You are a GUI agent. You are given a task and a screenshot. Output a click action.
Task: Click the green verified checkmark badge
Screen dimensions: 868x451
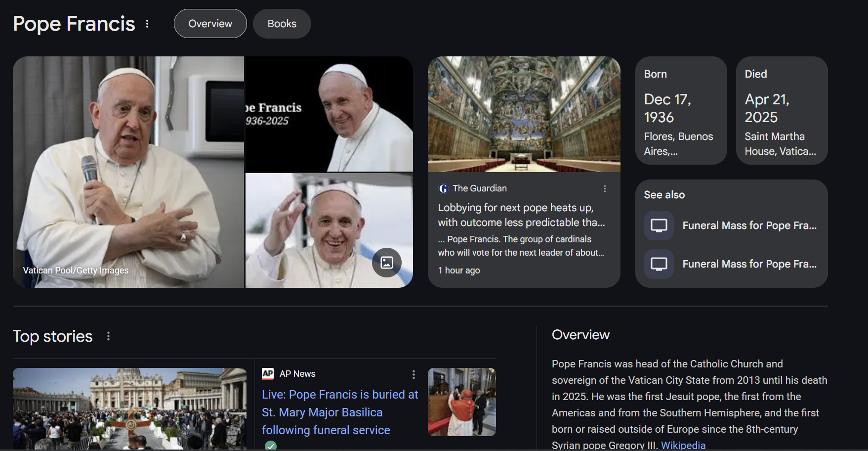[271, 445]
